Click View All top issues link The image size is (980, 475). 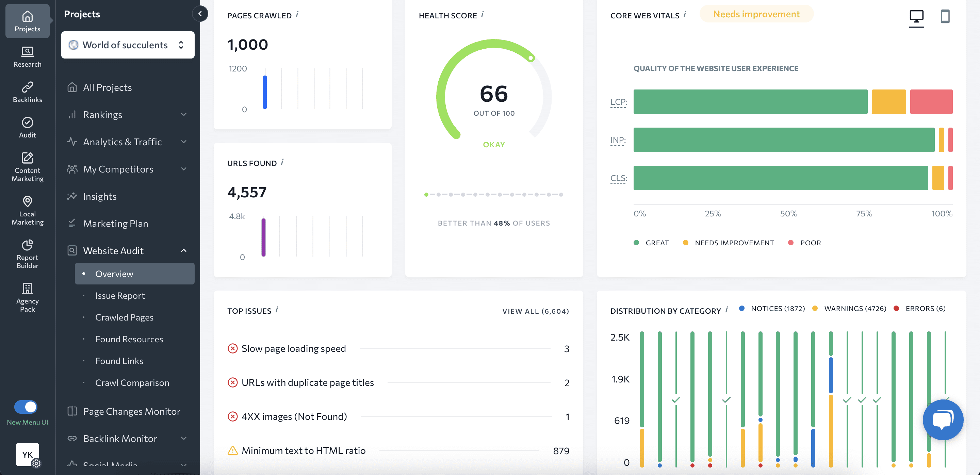[535, 311]
